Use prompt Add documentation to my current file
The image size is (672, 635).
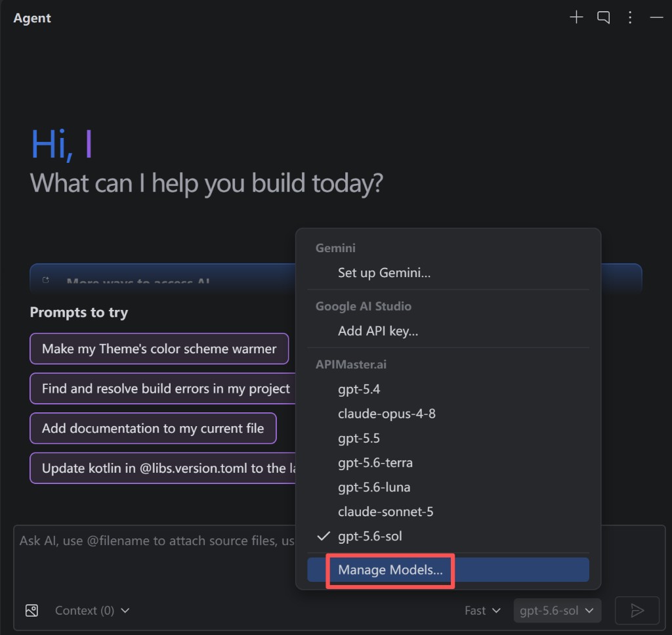click(x=153, y=428)
